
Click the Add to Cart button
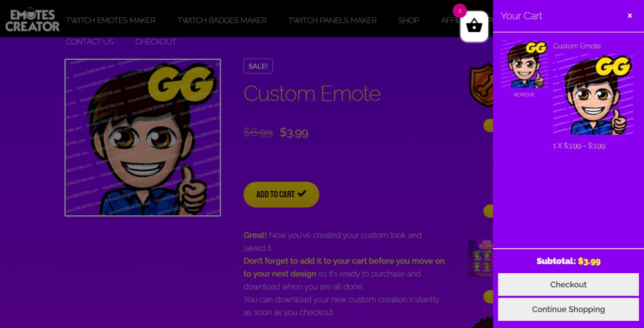tap(281, 195)
